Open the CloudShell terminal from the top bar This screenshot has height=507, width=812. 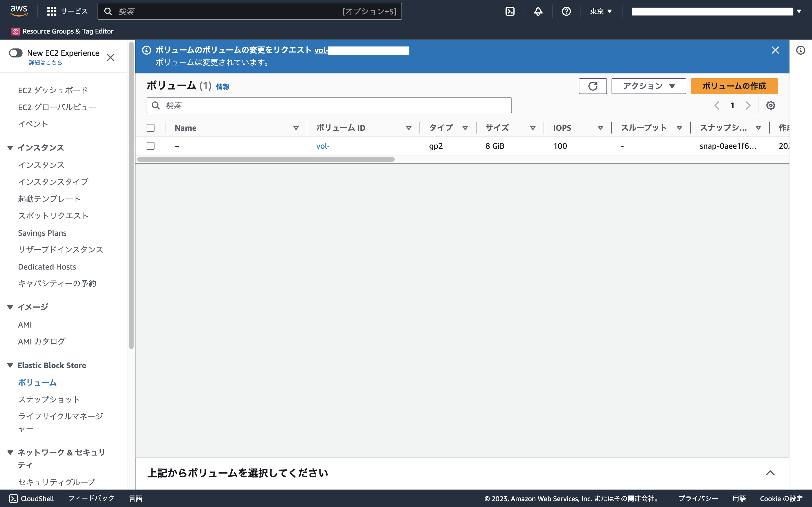pos(510,11)
